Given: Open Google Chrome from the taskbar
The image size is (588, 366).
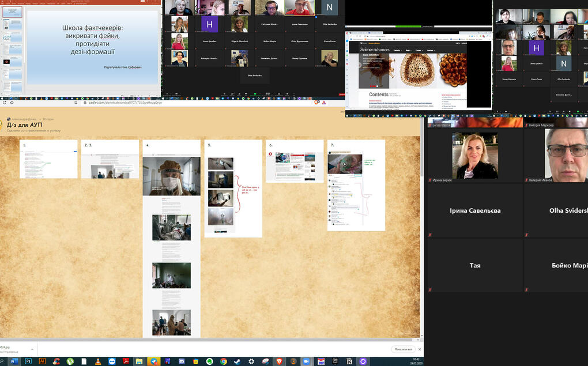Looking at the screenshot, I should (x=224, y=361).
